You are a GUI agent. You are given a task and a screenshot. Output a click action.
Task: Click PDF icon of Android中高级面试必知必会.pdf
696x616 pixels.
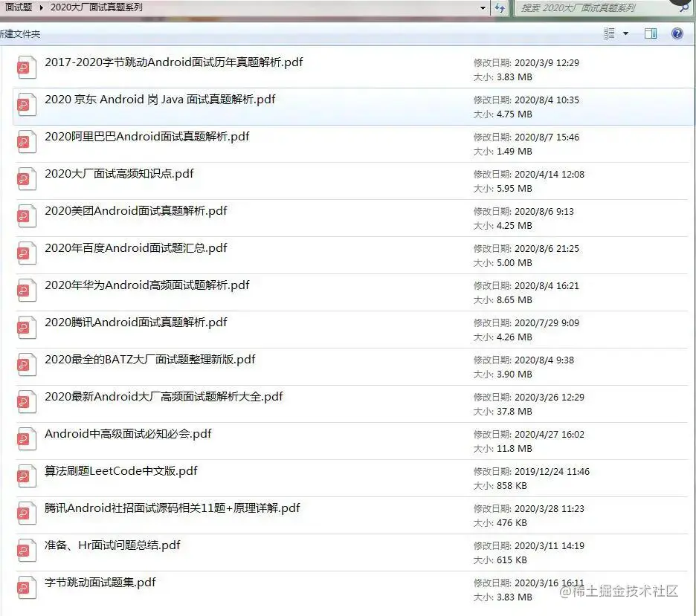tap(26, 440)
